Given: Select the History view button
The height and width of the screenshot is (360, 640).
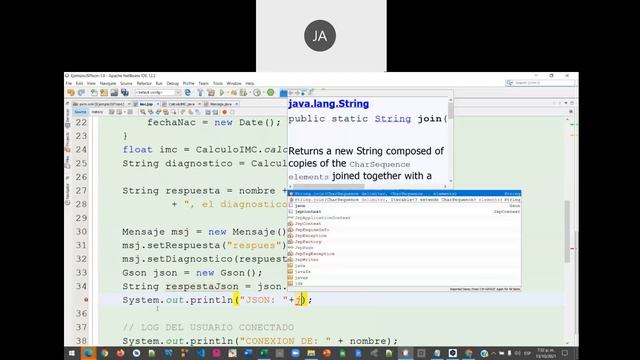Looking at the screenshot, I should click(x=97, y=112).
